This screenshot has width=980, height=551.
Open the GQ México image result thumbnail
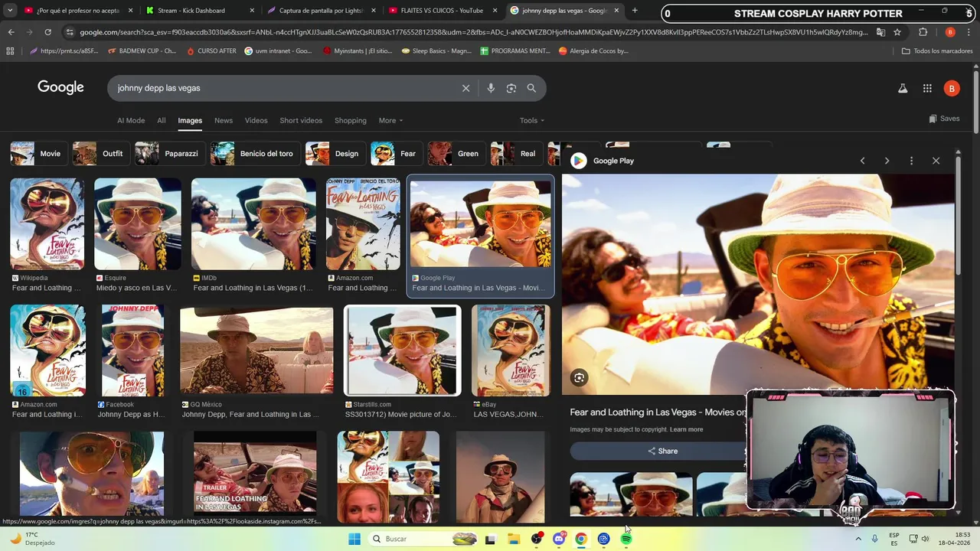click(256, 350)
